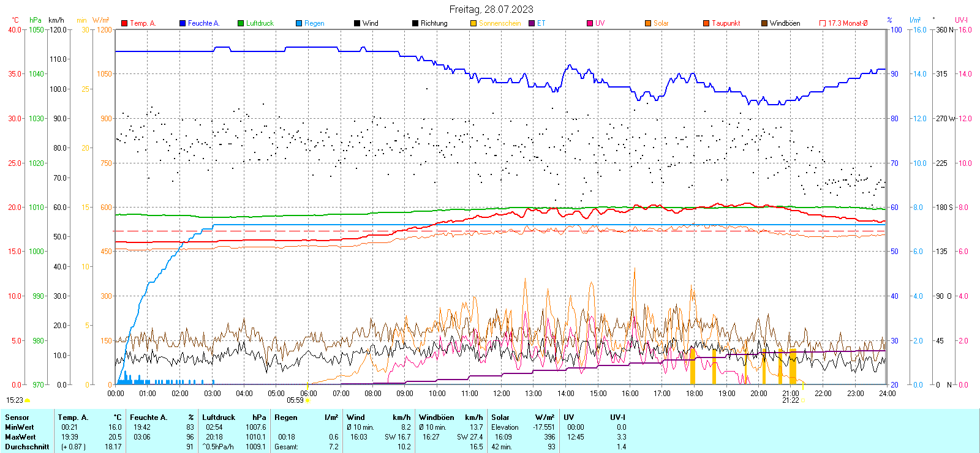
Task: Click the red Temp. A. legend square
Action: click(x=124, y=23)
